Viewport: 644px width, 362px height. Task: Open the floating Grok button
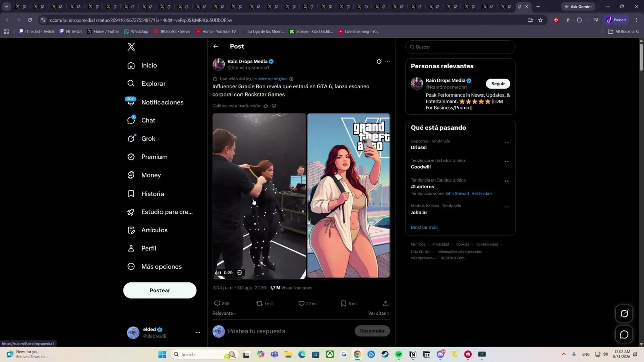tap(624, 314)
